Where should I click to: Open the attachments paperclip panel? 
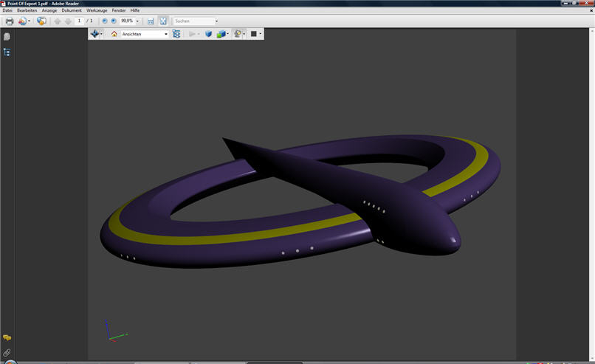pyautogui.click(x=7, y=353)
